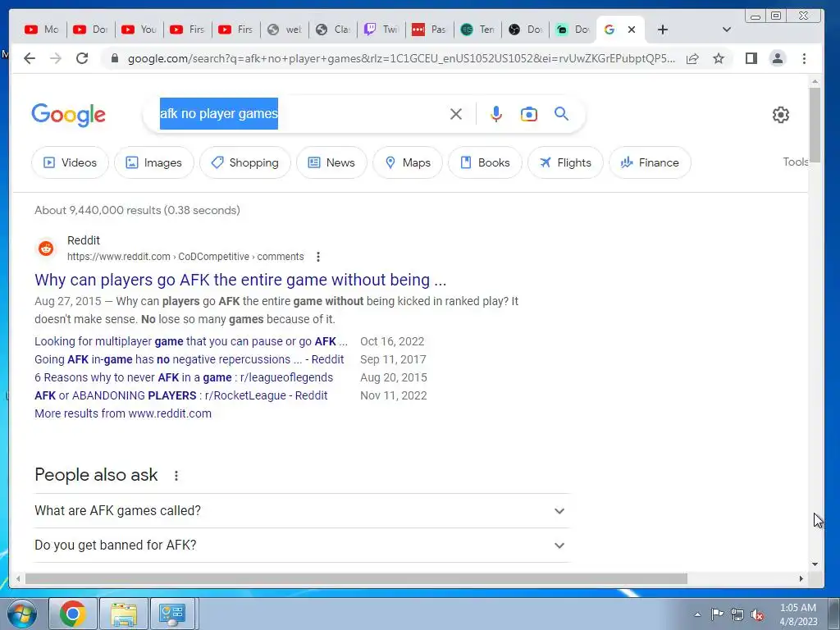Submit search with magnifier icon
The width and height of the screenshot is (840, 630).
(x=561, y=113)
